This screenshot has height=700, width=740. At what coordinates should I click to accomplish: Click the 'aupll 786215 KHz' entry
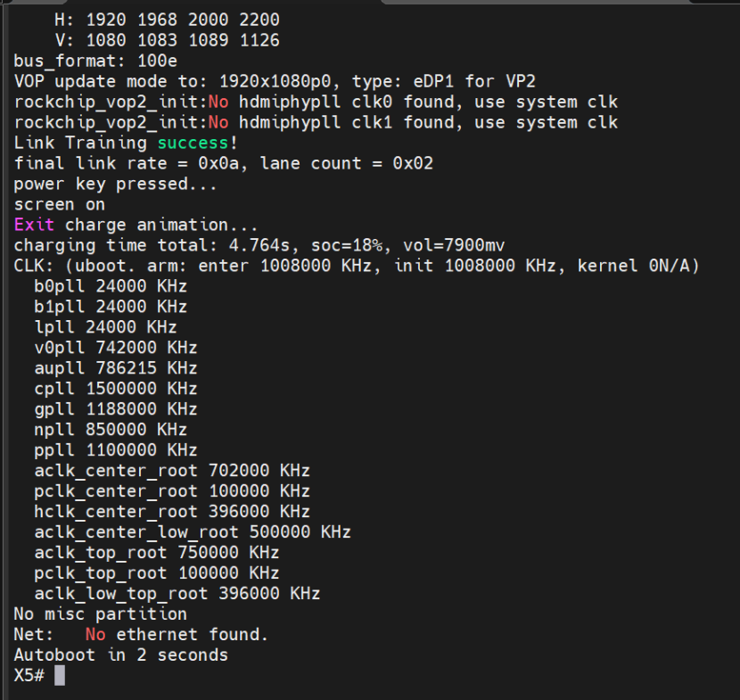(x=116, y=367)
